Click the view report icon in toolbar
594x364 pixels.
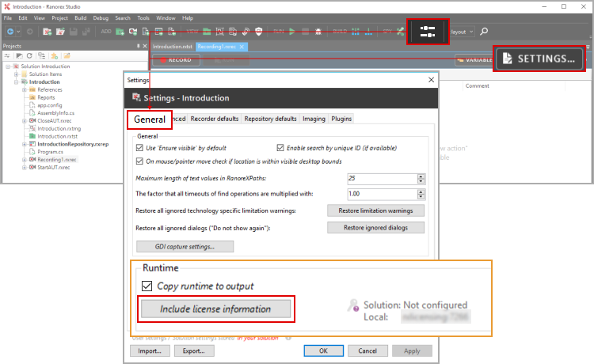pyautogui.click(x=233, y=32)
